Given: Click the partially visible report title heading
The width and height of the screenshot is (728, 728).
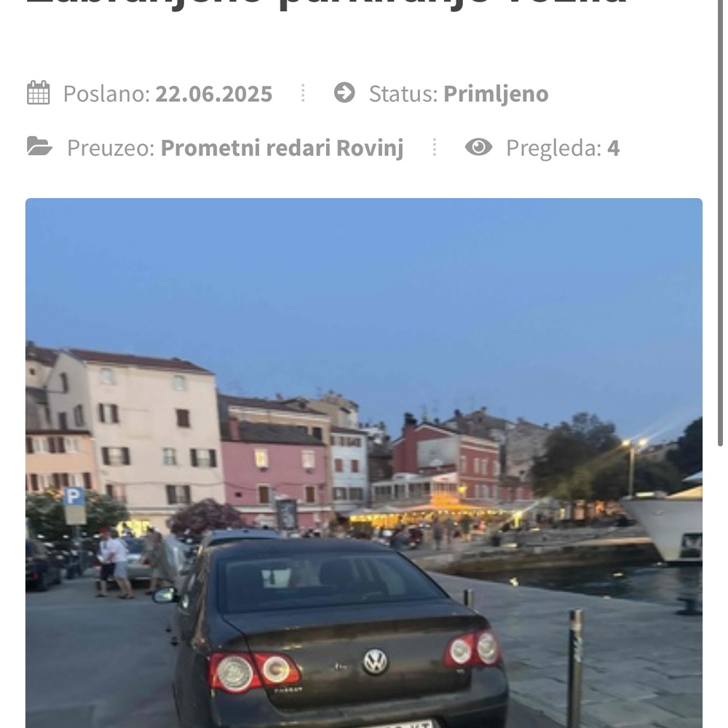Looking at the screenshot, I should click(x=326, y=4).
